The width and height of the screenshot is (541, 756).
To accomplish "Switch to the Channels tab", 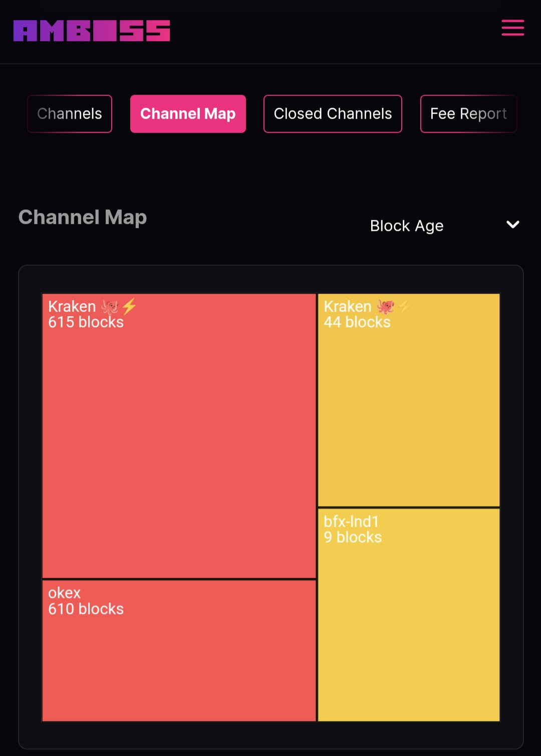I will click(x=70, y=114).
